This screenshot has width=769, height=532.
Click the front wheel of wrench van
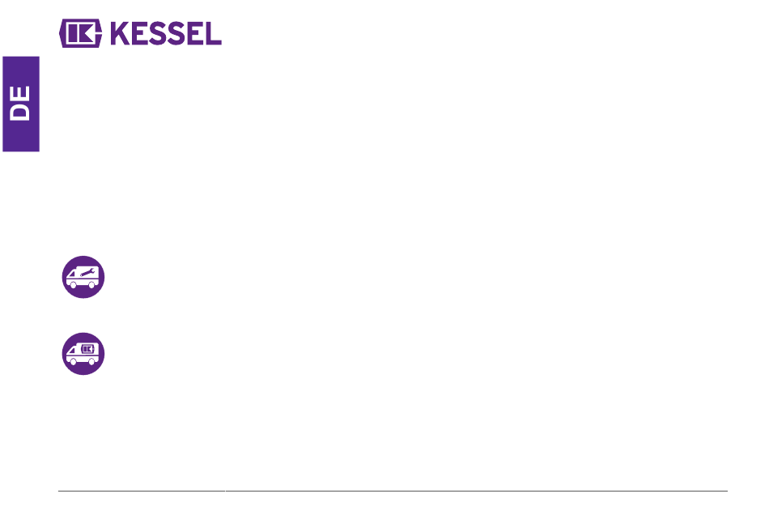pos(73,285)
